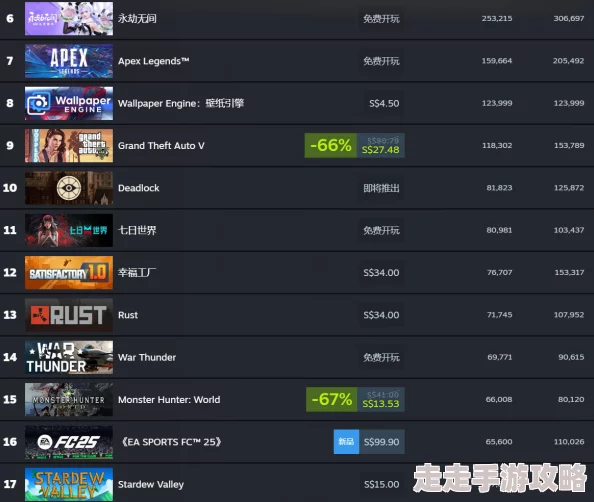The height and width of the screenshot is (502, 594).
Task: Open the Stardew Valley thumbnail image
Action: 69,484
